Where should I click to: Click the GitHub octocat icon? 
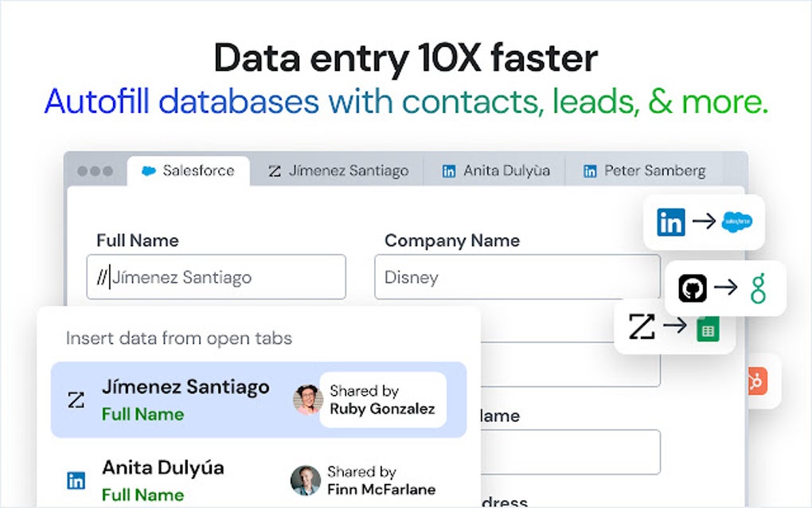(693, 288)
